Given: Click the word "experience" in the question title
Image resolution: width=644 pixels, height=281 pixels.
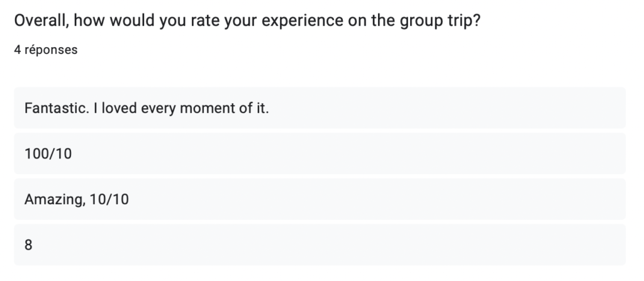Looking at the screenshot, I should tap(303, 21).
